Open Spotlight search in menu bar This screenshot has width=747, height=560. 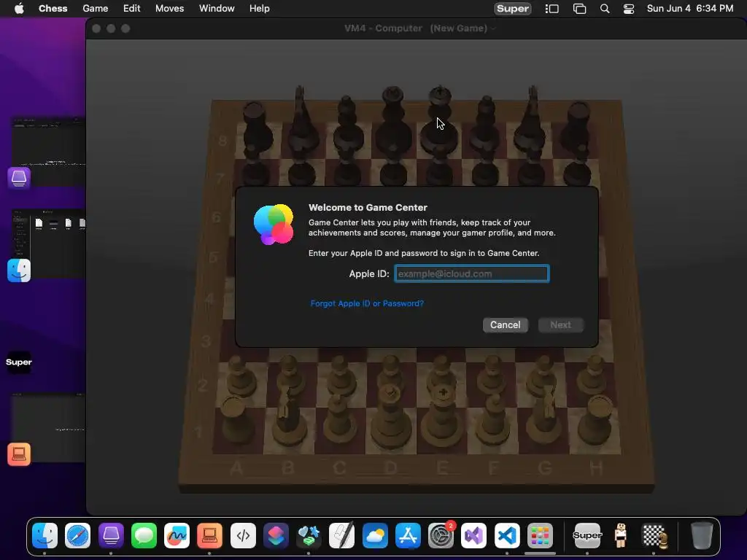tap(605, 9)
